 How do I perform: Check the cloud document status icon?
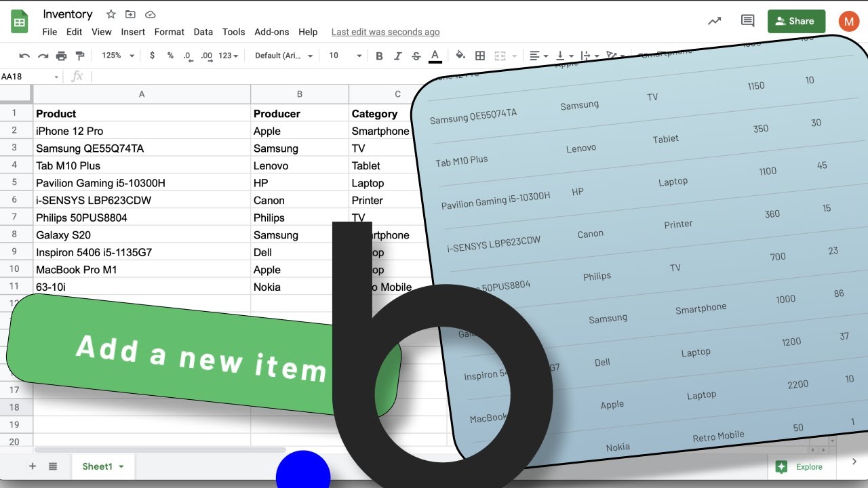[151, 14]
